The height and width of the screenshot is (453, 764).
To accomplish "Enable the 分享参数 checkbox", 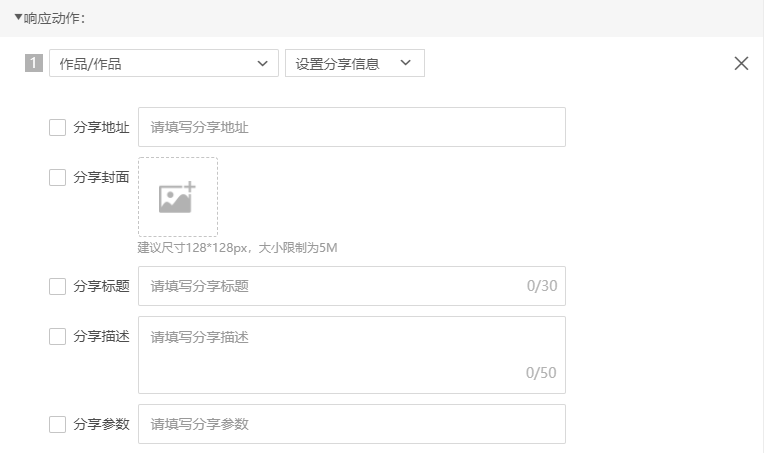I will (57, 424).
